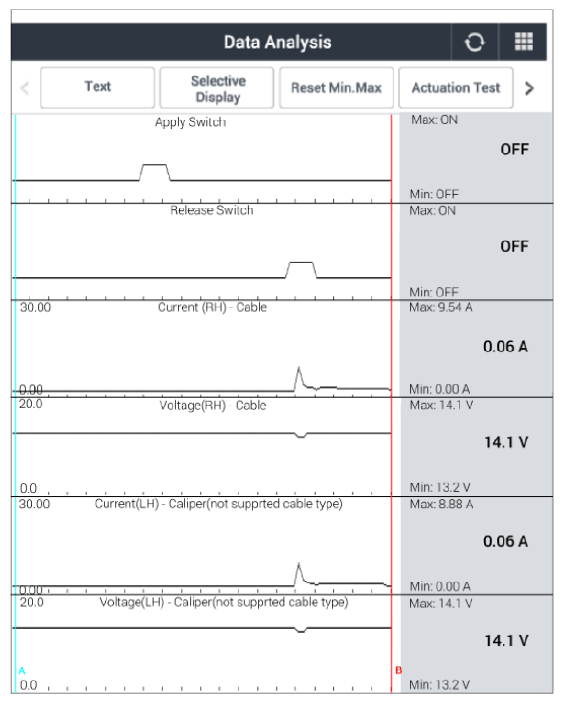The image size is (563, 703).
Task: Start the Actuation Test
Action: tap(456, 87)
